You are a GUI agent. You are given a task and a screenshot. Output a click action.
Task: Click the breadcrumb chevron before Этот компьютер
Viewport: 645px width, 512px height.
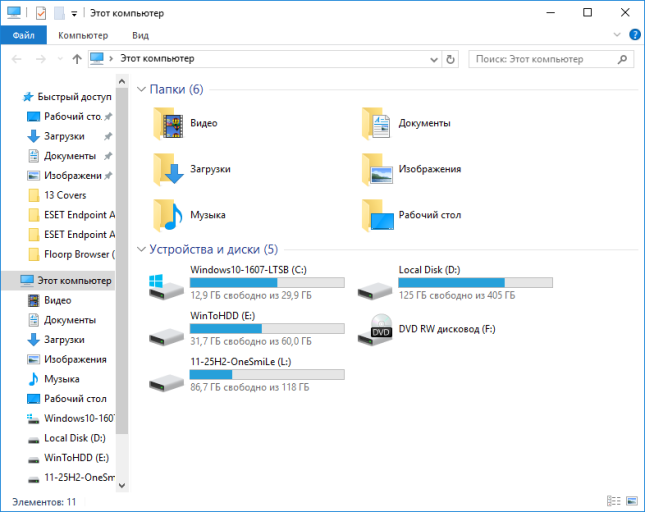coord(111,59)
